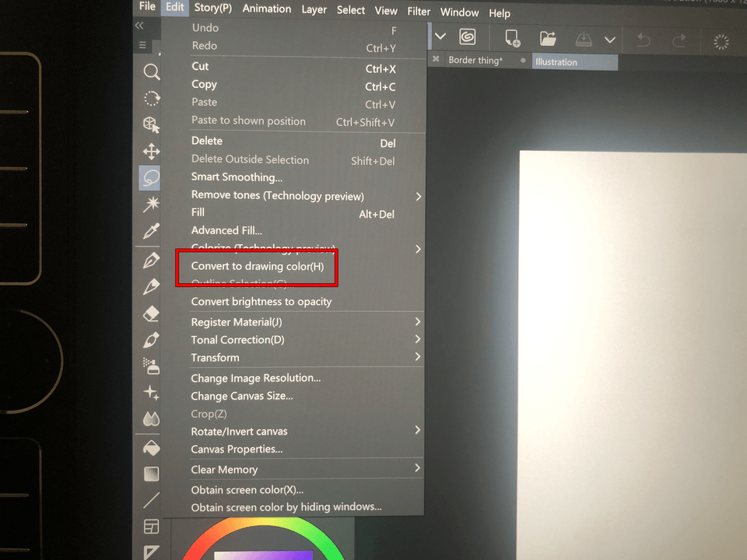Image resolution: width=747 pixels, height=560 pixels.
Task: Open Canvas Properties dialog
Action: coord(237,449)
